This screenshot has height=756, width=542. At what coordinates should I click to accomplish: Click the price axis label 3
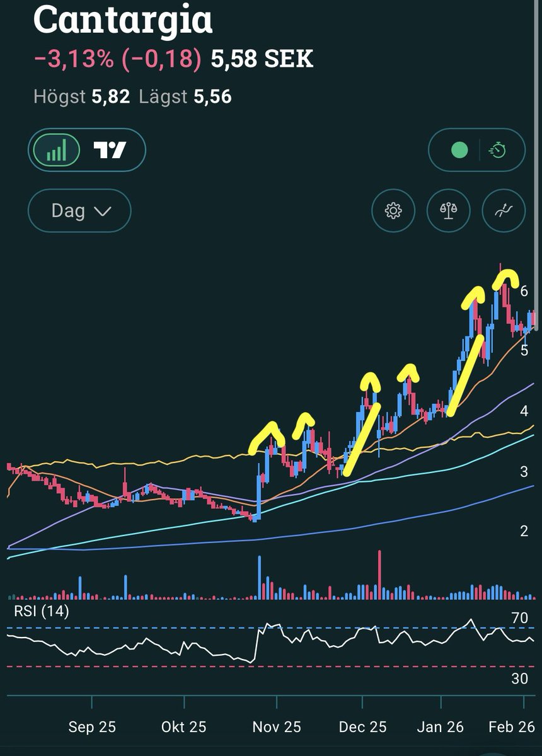click(x=524, y=471)
